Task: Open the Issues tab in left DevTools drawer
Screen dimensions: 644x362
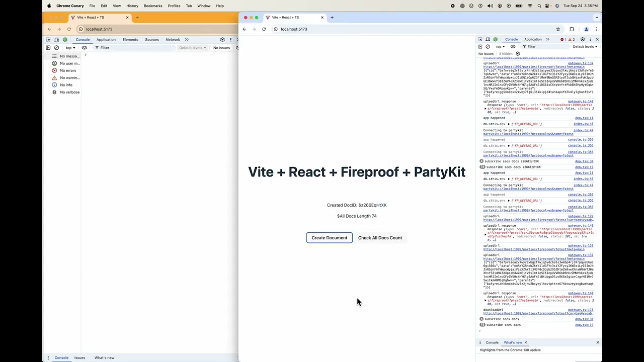Action: (x=79, y=358)
